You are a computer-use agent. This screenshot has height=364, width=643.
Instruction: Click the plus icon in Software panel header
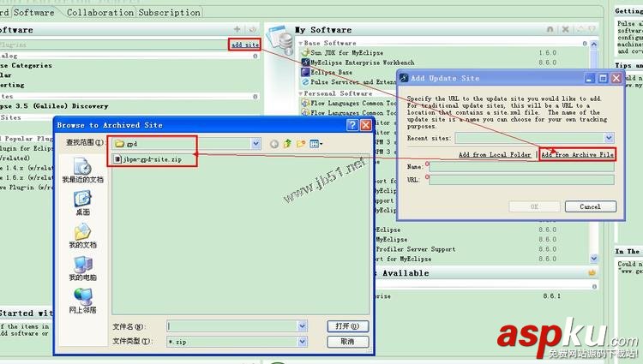coord(237,29)
